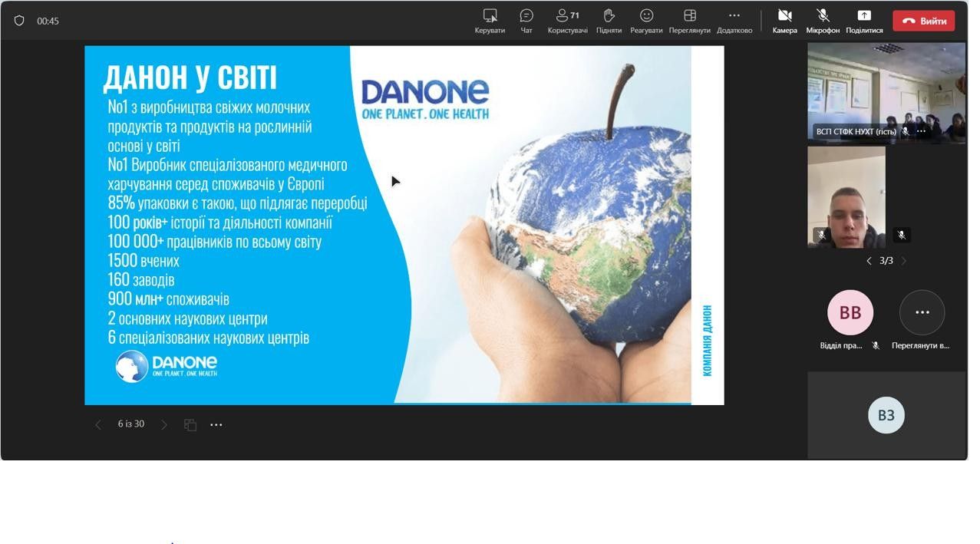Click the ВЗ avatar tile
Screen dimensions: 980x544
pos(886,415)
